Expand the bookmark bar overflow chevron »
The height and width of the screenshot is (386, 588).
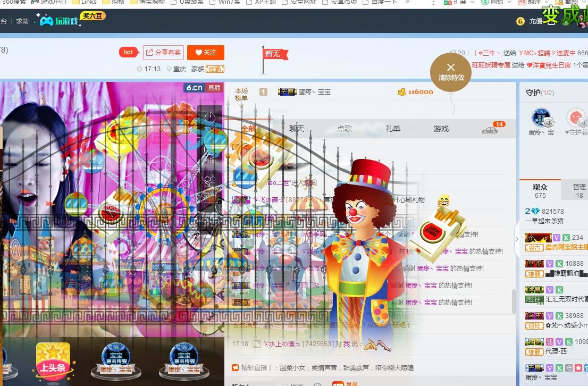[408, 2]
